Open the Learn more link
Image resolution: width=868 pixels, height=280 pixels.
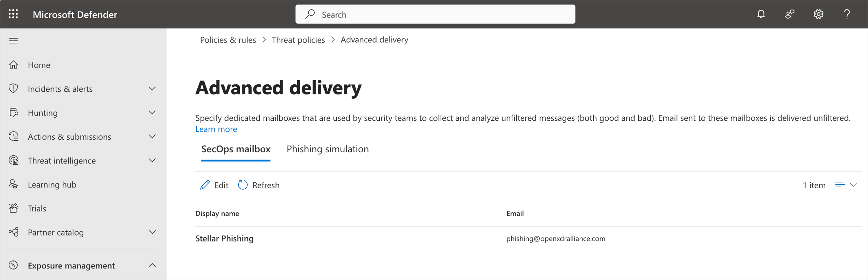[x=216, y=129]
